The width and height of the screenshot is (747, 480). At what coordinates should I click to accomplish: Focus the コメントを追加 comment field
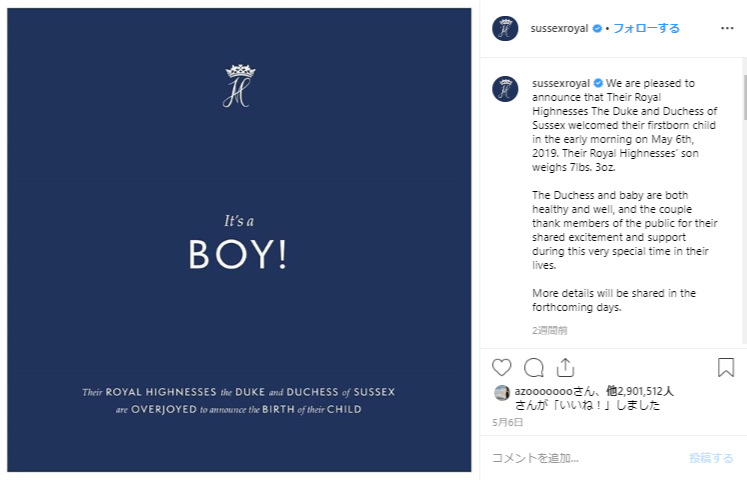[x=580, y=458]
